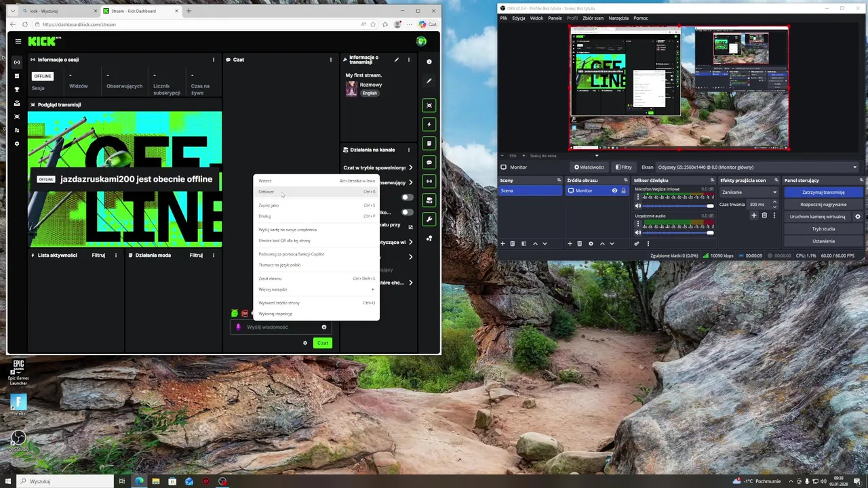
Task: Mute Urządzenie audio speaker icon
Action: click(x=638, y=232)
